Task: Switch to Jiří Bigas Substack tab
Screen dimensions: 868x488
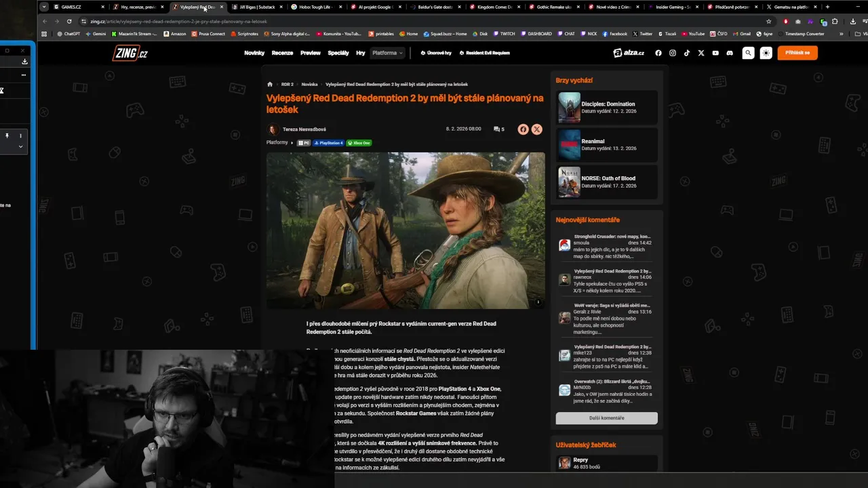Action: [x=256, y=7]
